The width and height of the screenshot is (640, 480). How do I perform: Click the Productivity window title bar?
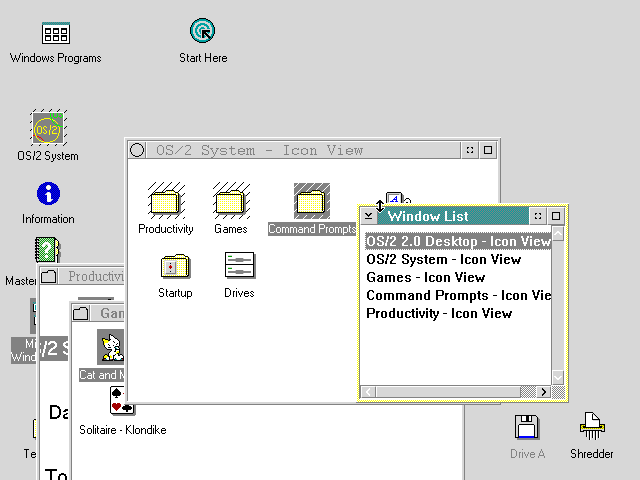pos(91,276)
